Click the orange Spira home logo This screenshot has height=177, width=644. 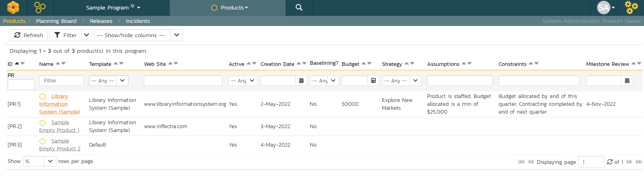[13, 8]
